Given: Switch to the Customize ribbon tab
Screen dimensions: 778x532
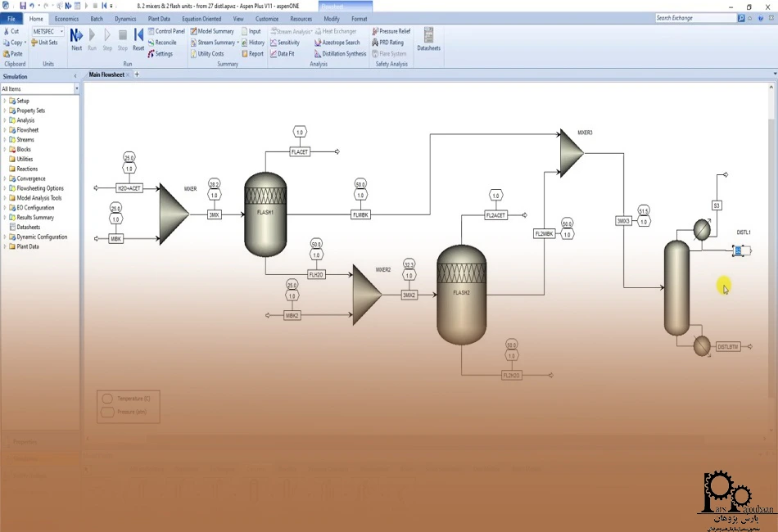Looking at the screenshot, I should point(267,18).
